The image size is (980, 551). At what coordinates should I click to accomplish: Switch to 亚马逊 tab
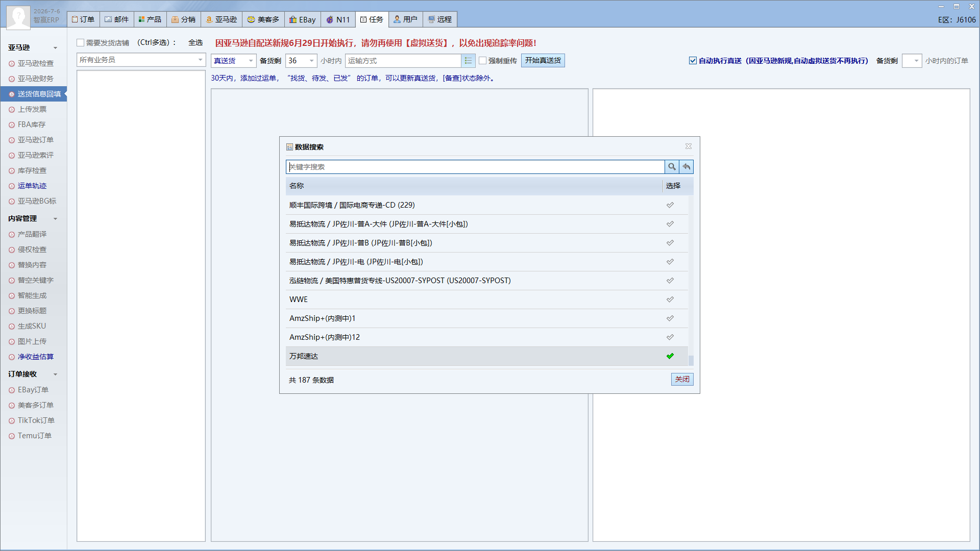[222, 19]
